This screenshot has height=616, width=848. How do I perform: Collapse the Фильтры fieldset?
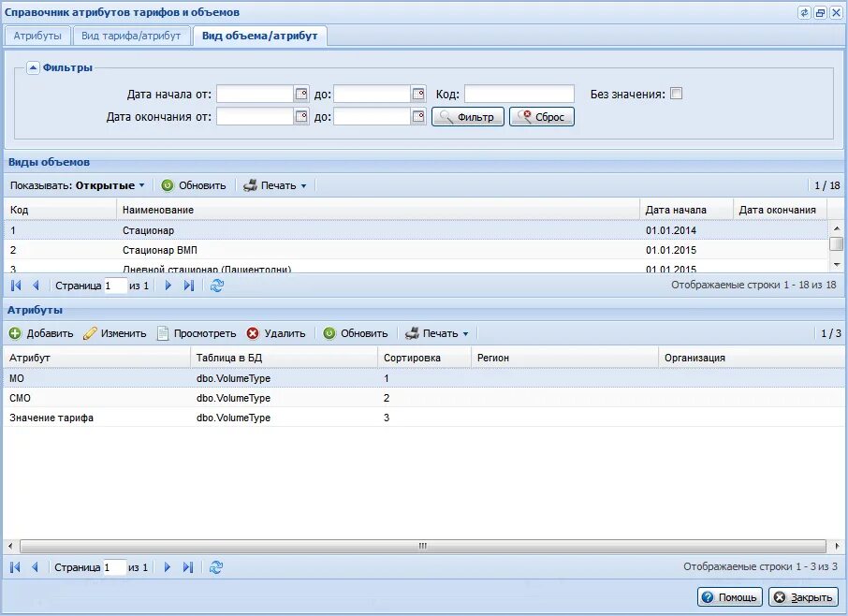(33, 67)
